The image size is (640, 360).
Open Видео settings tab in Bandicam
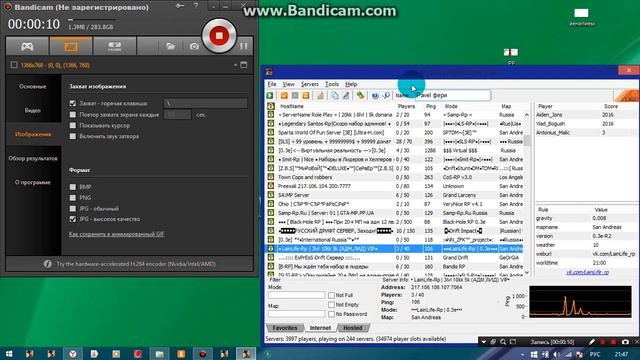click(x=33, y=110)
